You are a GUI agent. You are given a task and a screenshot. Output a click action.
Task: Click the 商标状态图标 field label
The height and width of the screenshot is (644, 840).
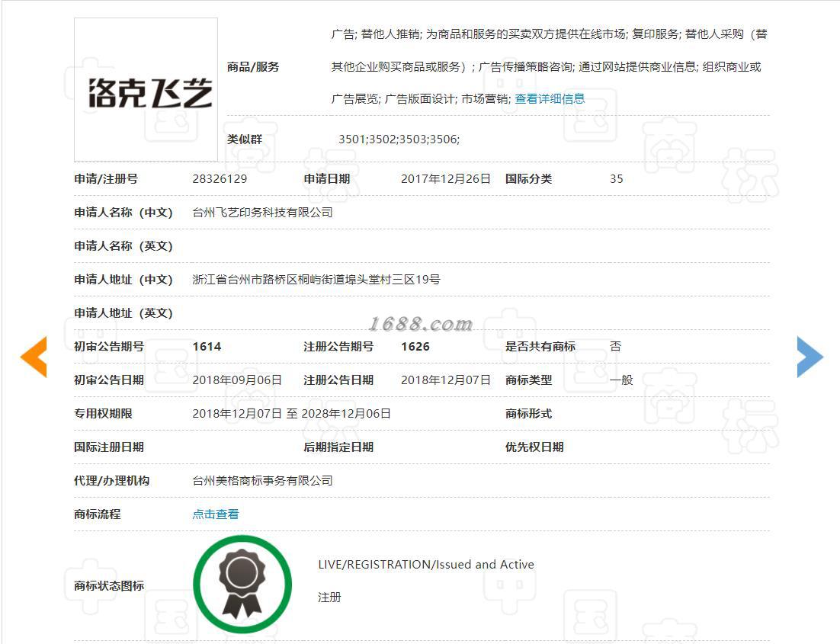109,586
